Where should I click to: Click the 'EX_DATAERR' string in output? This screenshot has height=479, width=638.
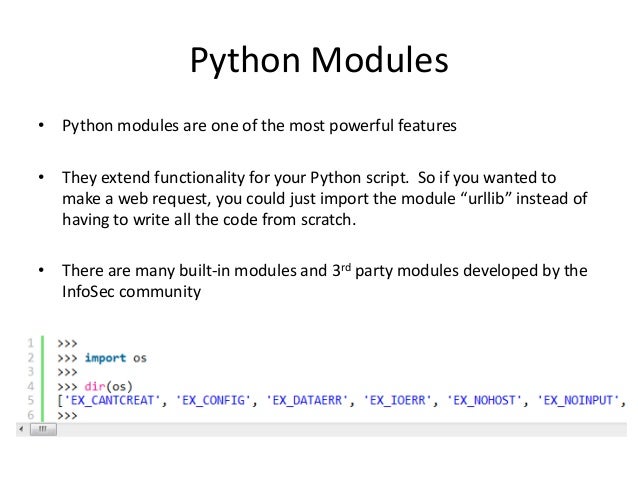(x=307, y=400)
